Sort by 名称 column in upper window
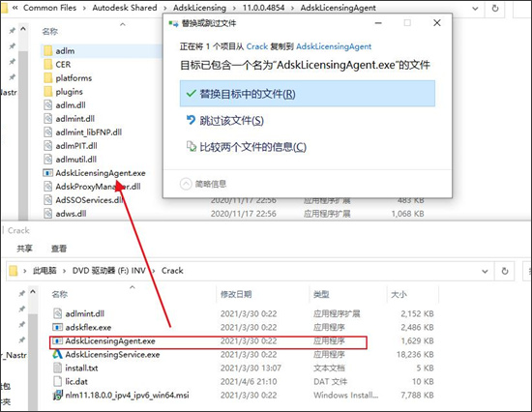The width and height of the screenshot is (532, 412). [x=50, y=32]
